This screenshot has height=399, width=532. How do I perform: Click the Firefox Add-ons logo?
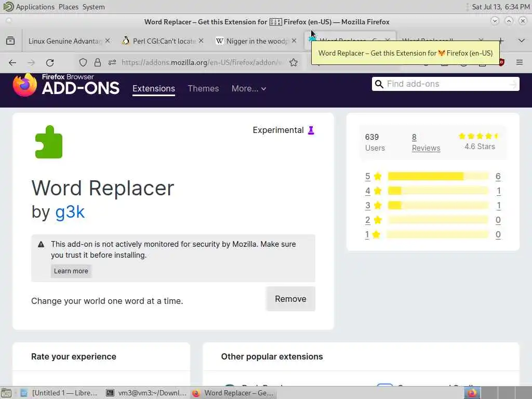(66, 85)
